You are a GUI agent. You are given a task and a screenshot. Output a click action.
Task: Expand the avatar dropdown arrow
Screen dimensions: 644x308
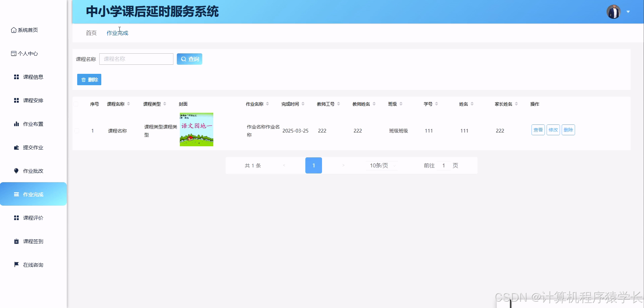(x=628, y=11)
